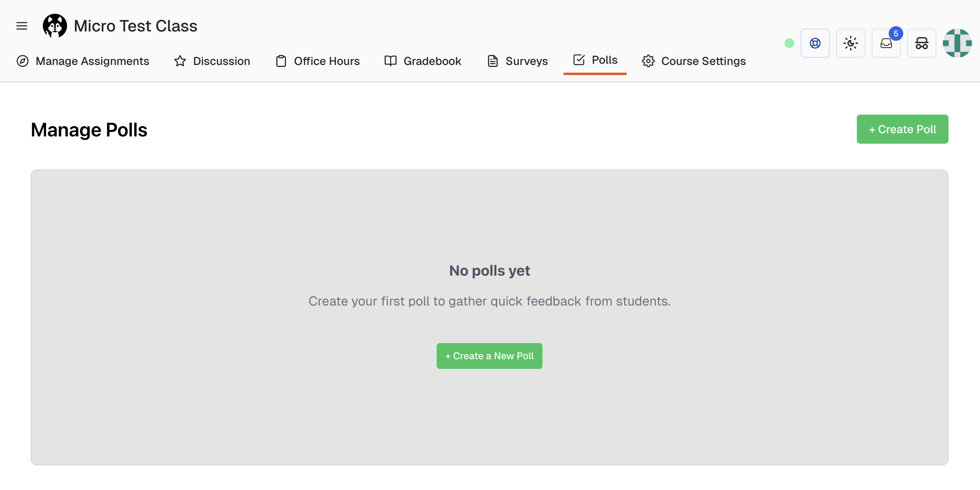Click + Create a New Poll
This screenshot has width=980, height=490.
(x=489, y=356)
